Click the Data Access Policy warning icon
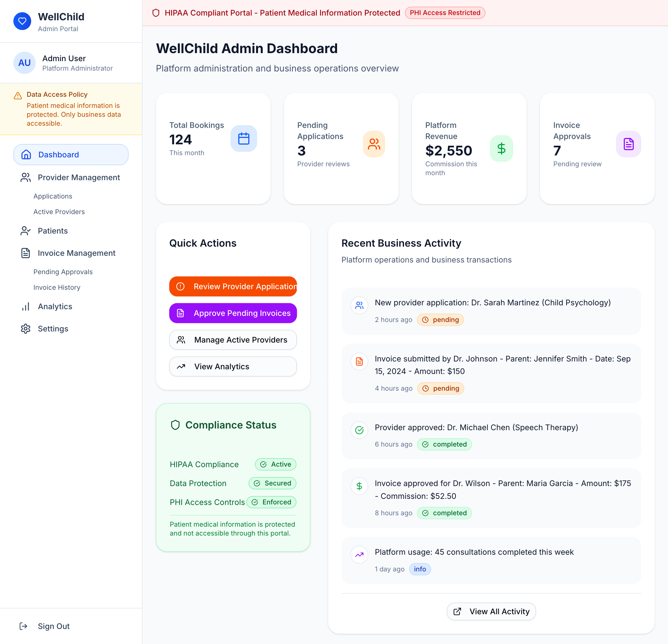This screenshot has width=668, height=644. (18, 96)
